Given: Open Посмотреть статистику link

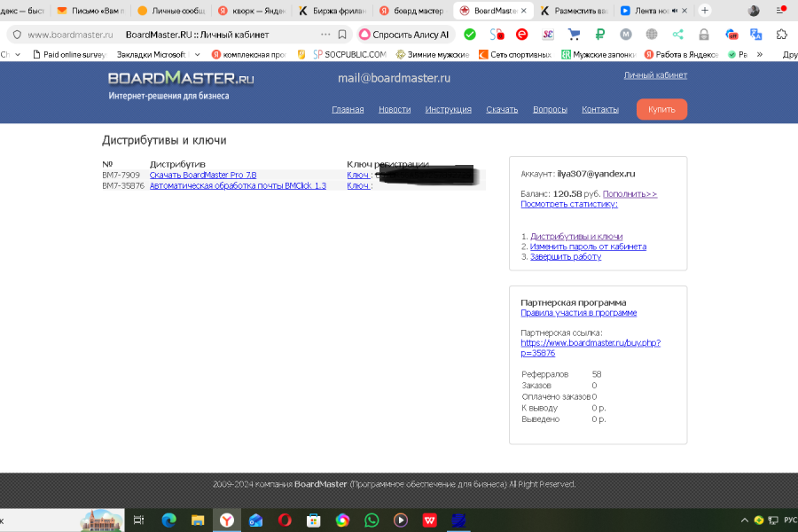Looking at the screenshot, I should 569,204.
